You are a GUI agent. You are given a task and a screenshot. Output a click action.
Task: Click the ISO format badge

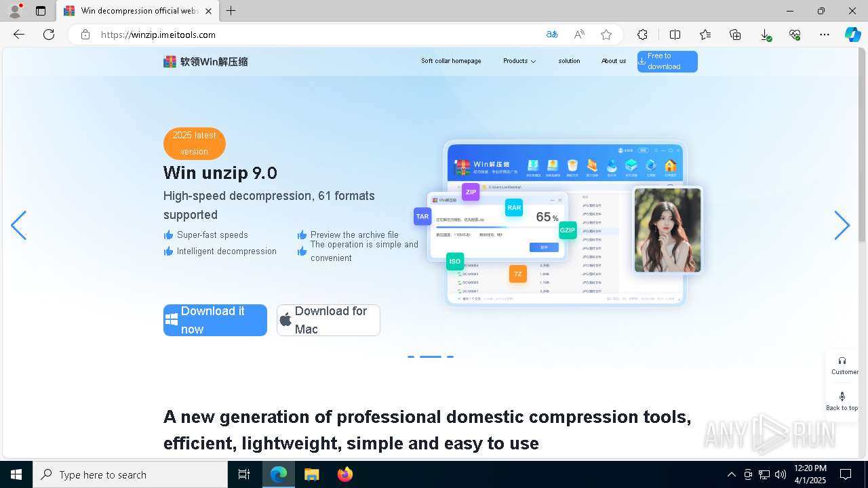coord(455,261)
